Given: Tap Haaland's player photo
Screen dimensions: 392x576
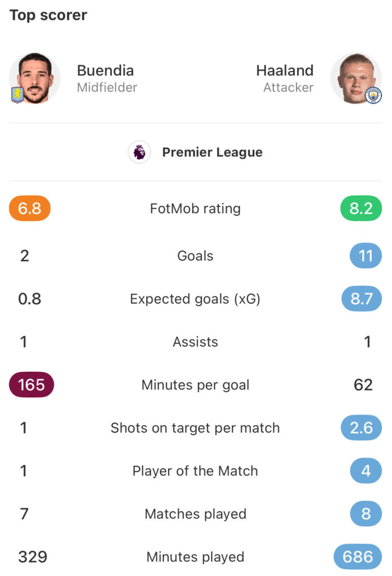Looking at the screenshot, I should (x=356, y=78).
